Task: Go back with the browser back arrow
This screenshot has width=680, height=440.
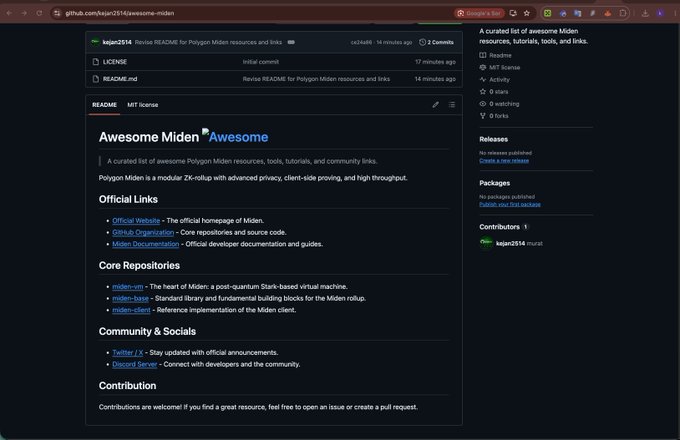Action: click(9, 13)
